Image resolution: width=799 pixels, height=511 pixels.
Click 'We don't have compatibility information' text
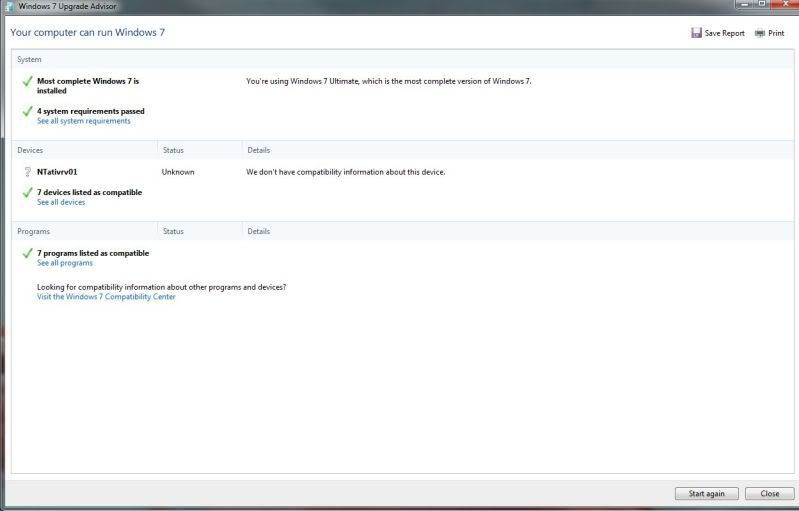coord(345,172)
